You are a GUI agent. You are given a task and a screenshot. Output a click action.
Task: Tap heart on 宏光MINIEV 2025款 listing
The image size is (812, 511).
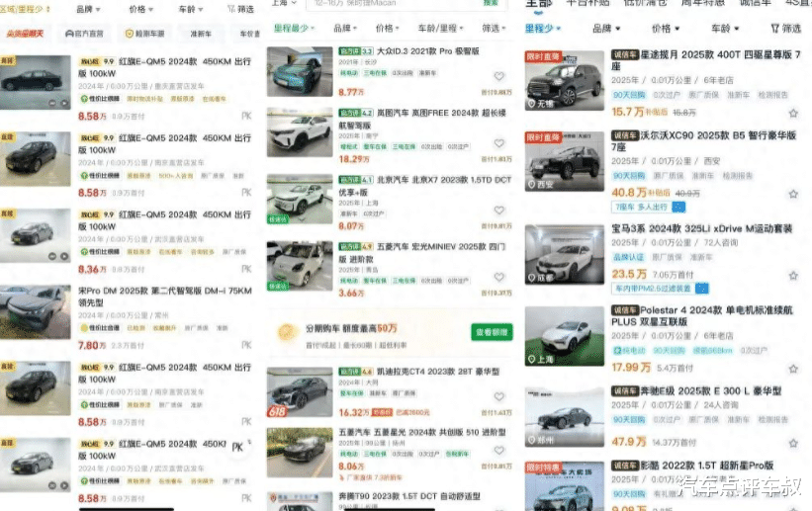498,277
